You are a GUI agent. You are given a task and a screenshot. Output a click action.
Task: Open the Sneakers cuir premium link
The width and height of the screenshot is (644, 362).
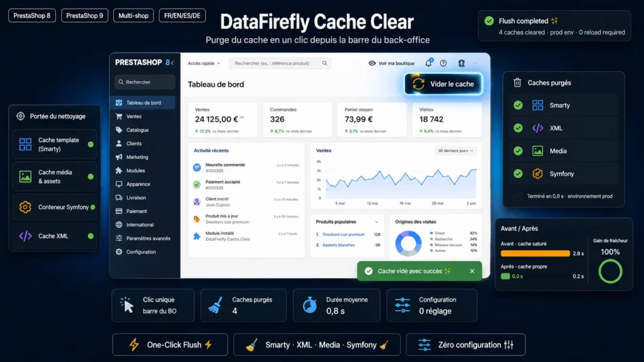tap(343, 234)
